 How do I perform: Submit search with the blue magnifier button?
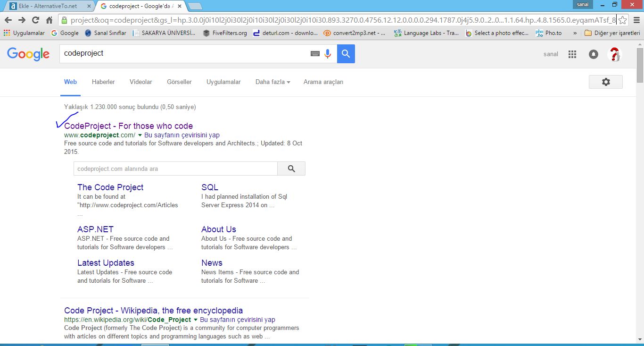coord(346,53)
